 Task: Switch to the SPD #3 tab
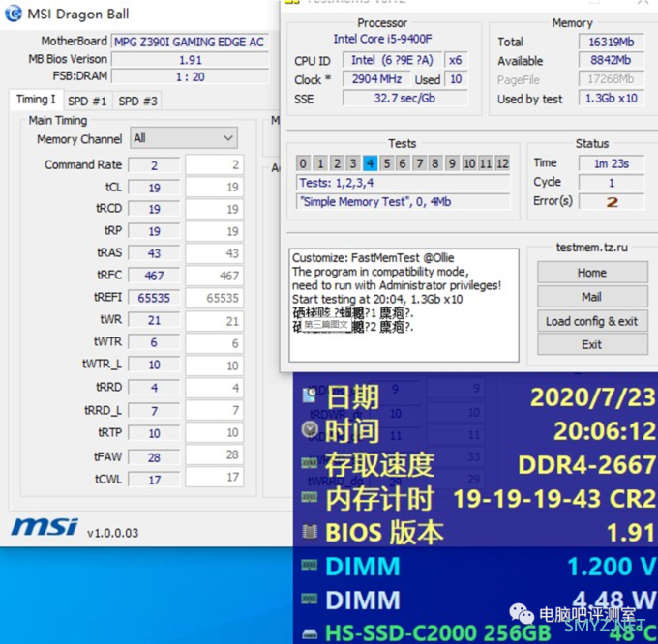pyautogui.click(x=137, y=101)
